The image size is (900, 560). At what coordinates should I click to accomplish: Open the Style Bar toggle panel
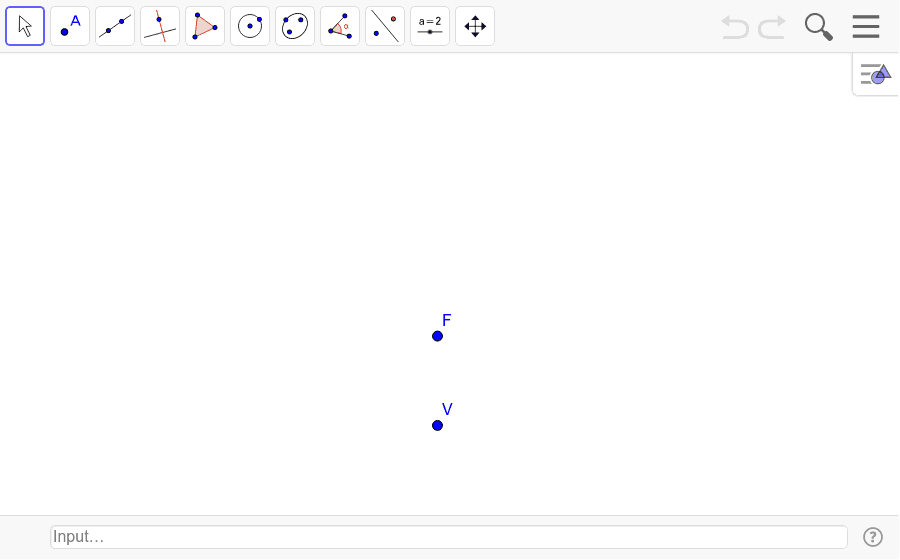[x=875, y=75]
